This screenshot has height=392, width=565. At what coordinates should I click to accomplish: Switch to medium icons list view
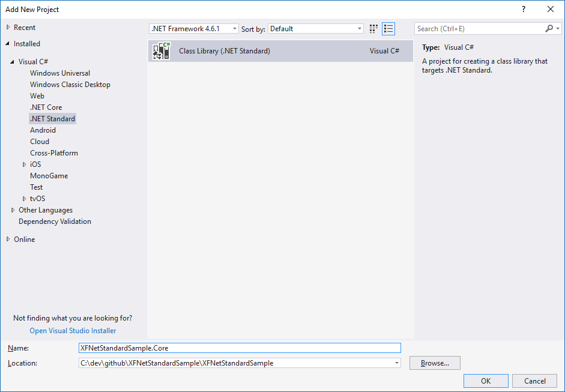(x=388, y=29)
